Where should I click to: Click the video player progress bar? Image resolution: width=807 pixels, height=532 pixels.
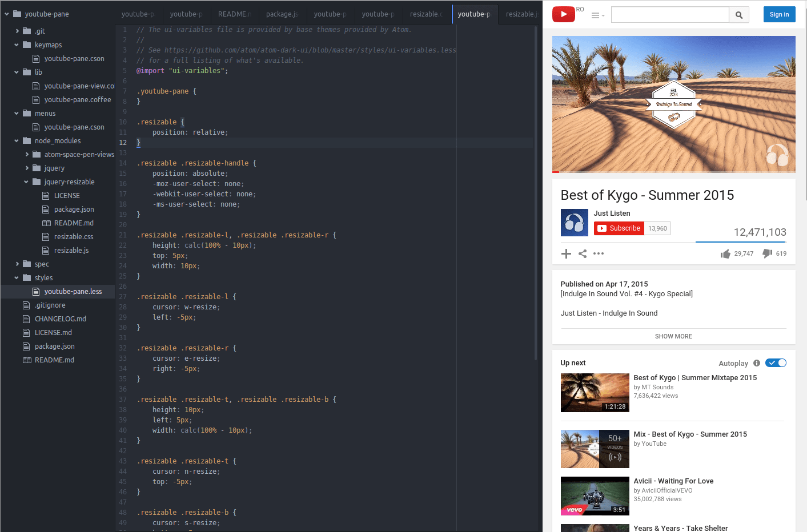(674, 171)
